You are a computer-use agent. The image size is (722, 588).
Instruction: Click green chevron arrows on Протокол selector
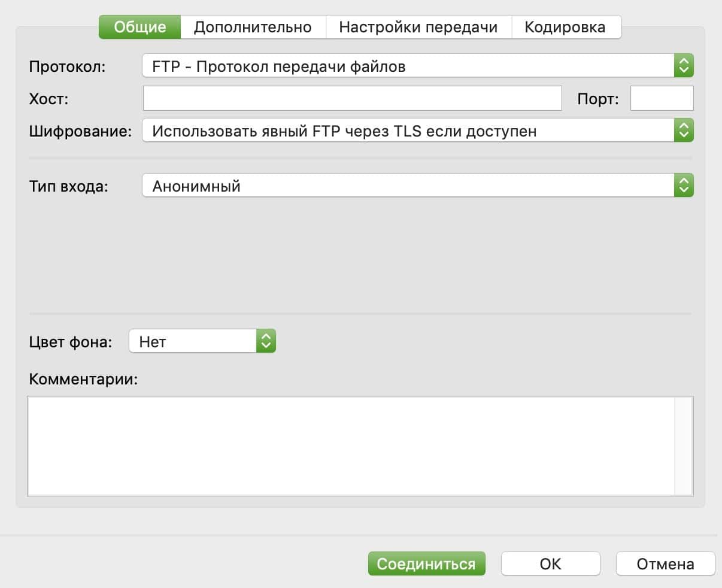(684, 66)
